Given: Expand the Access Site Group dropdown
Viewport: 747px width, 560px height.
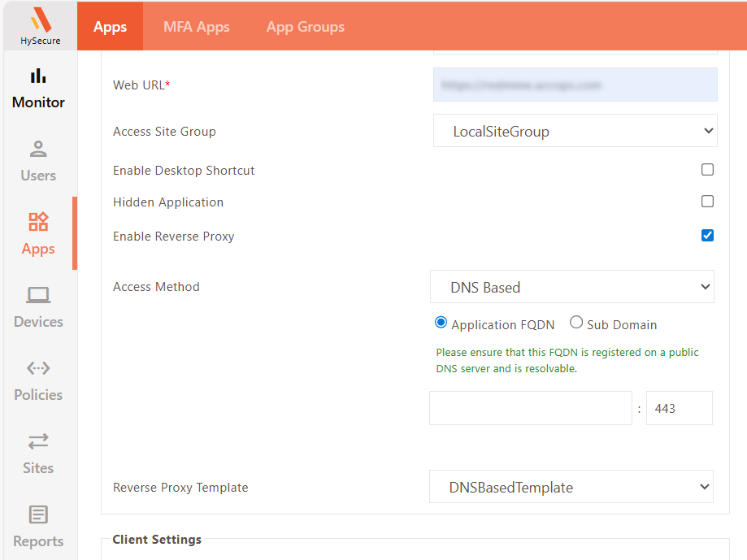Looking at the screenshot, I should [575, 131].
